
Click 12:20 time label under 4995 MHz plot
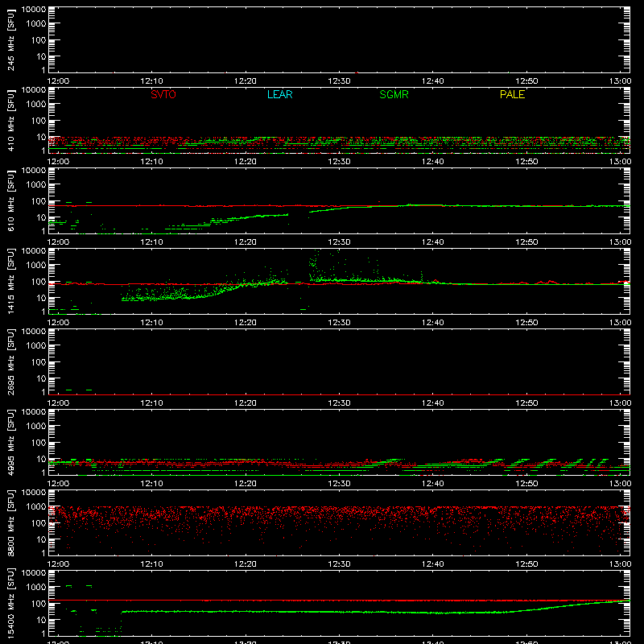click(x=246, y=484)
